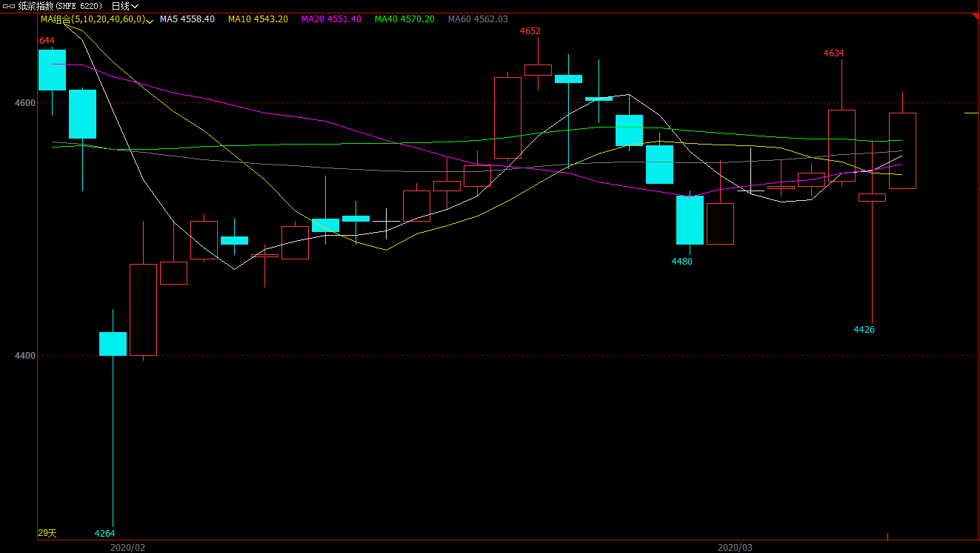Open the 日线 period dropdown
The image size is (980, 553).
[x=125, y=6]
